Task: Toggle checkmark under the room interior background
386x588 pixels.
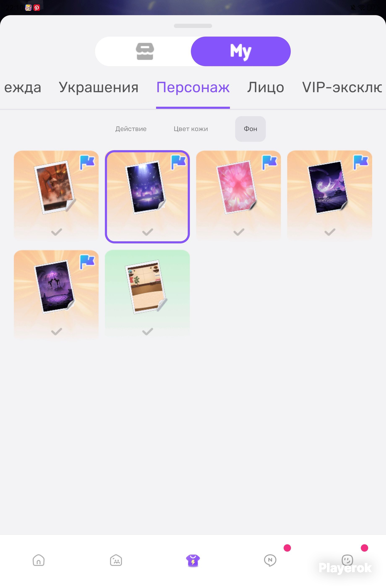Action: 147,331
